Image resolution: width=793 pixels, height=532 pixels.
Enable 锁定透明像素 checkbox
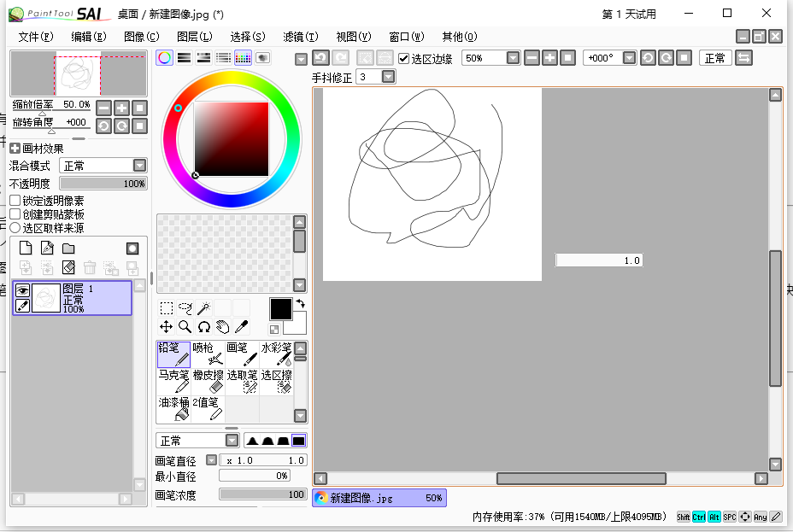[x=15, y=200]
